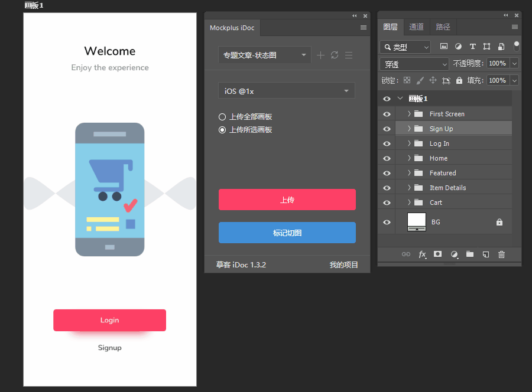Switch to the 通道 tab

tap(417, 27)
